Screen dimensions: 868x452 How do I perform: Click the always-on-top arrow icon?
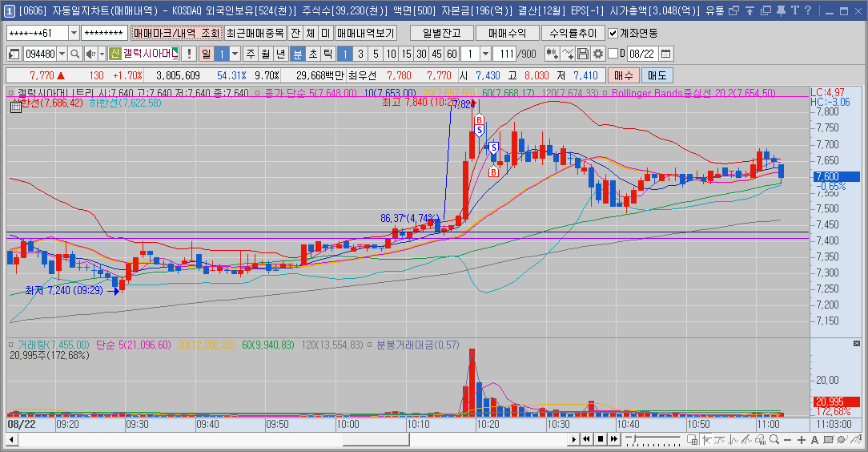tap(749, 10)
